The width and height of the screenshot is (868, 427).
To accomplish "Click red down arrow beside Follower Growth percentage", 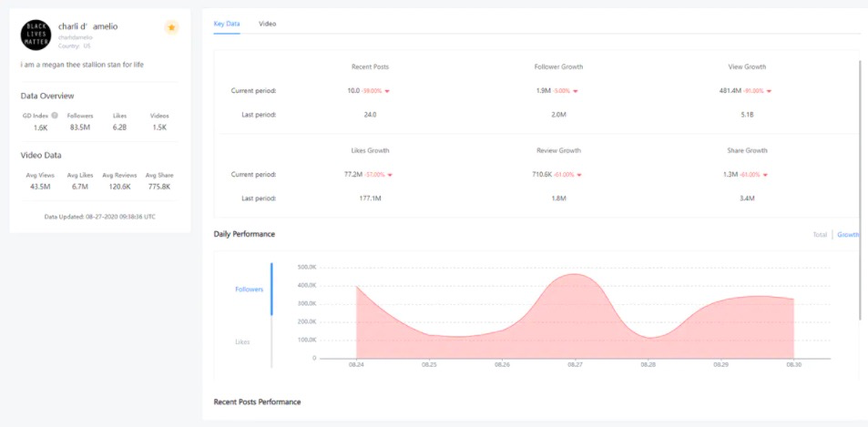I will coord(575,91).
